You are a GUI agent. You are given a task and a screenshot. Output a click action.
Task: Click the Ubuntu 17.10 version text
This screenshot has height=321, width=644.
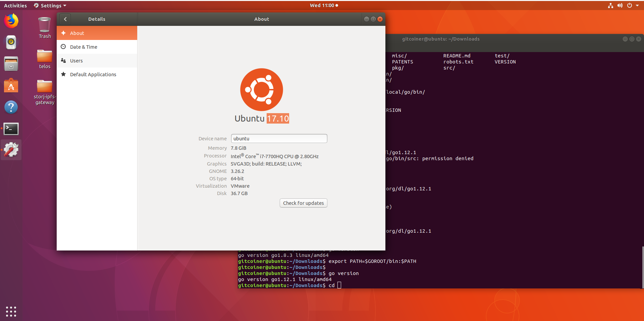tap(262, 119)
